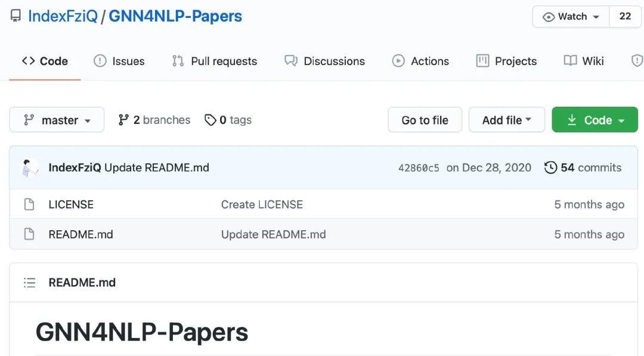Image resolution: width=644 pixels, height=356 pixels.
Task: Open README.md row's Update README.md commit message
Action: click(x=274, y=234)
